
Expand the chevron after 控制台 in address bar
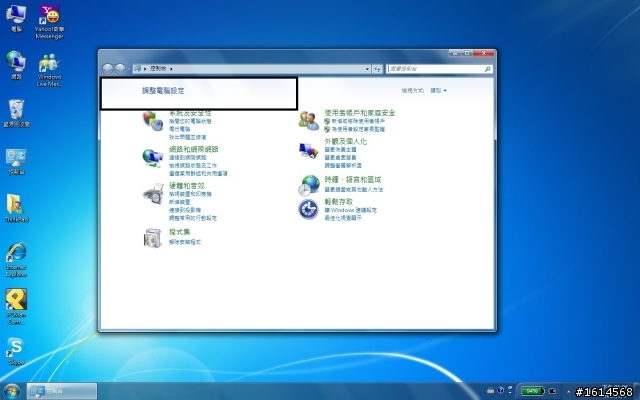pos(171,69)
